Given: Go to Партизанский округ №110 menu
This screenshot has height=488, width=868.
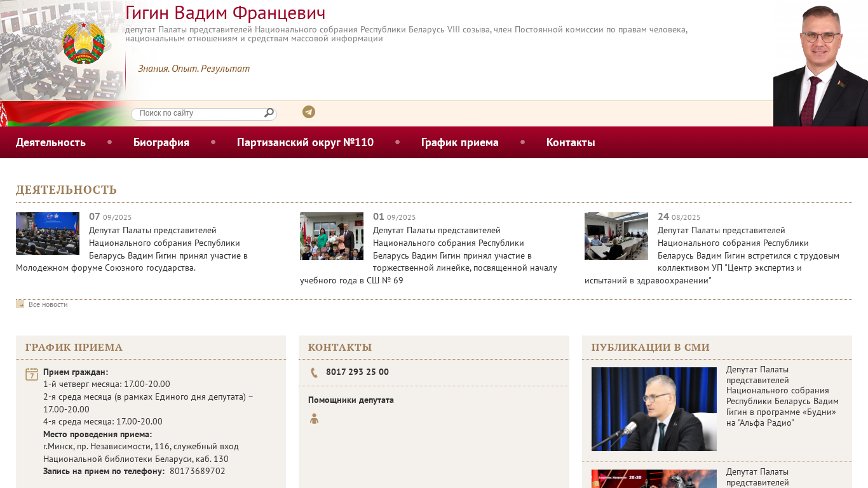Looking at the screenshot, I should pyautogui.click(x=305, y=142).
